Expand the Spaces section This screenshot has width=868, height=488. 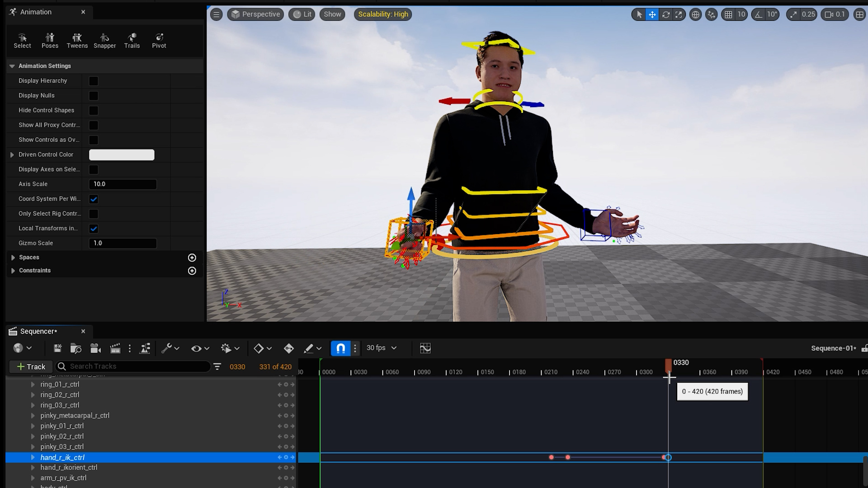pos(13,258)
